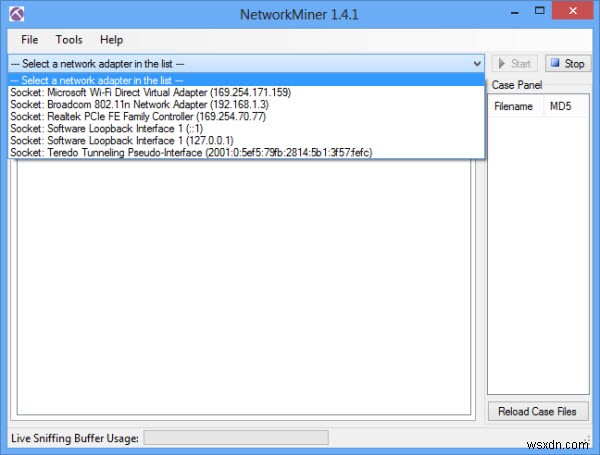Click the Reload Case Files button
The height and width of the screenshot is (455, 600).
click(x=538, y=411)
